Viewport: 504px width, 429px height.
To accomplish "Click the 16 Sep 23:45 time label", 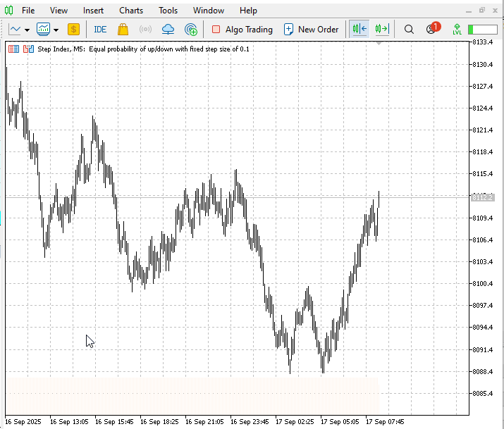I will coord(250,422).
